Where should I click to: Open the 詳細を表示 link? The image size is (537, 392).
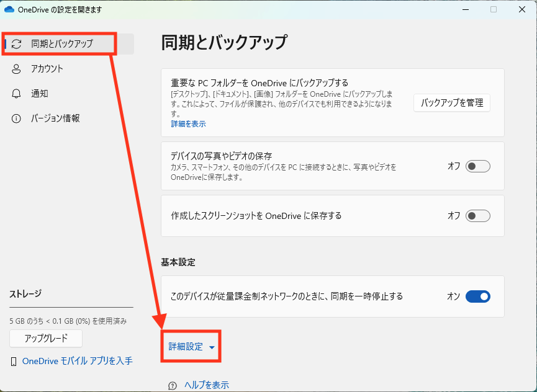188,124
